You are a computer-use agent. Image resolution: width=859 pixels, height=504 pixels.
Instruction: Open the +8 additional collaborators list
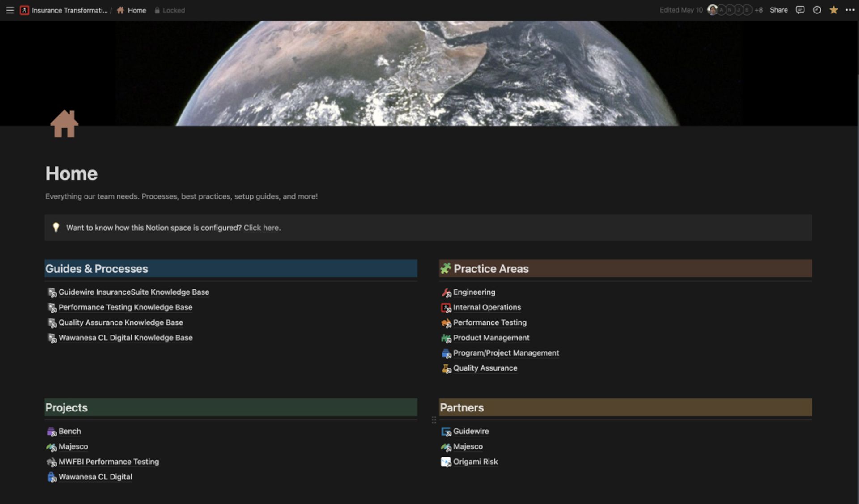point(759,10)
